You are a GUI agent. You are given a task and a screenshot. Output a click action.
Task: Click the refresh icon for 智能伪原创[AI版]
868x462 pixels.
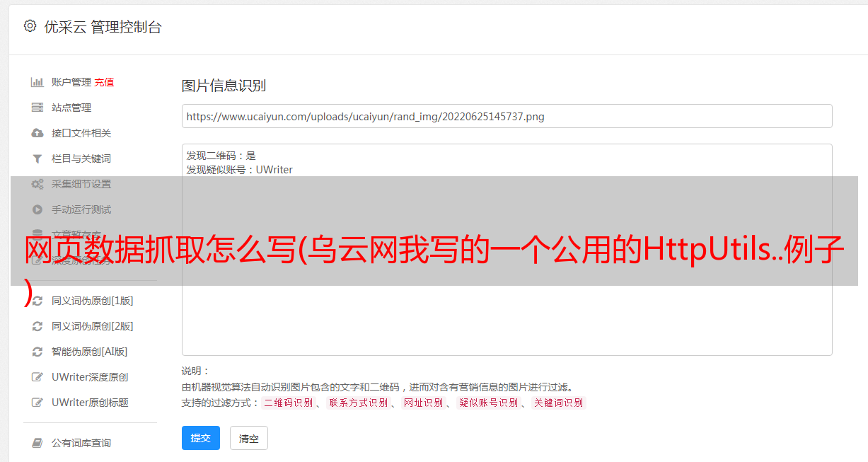[x=37, y=352]
